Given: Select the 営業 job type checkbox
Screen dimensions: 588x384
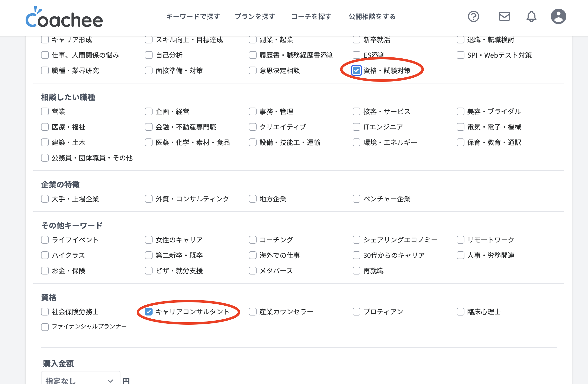Looking at the screenshot, I should [x=45, y=112].
